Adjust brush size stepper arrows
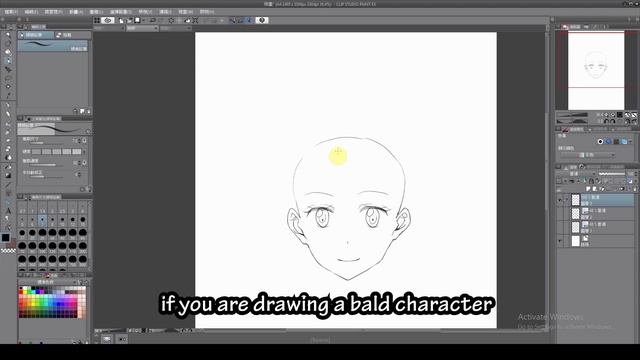This screenshot has width=640, height=360. tap(79, 140)
